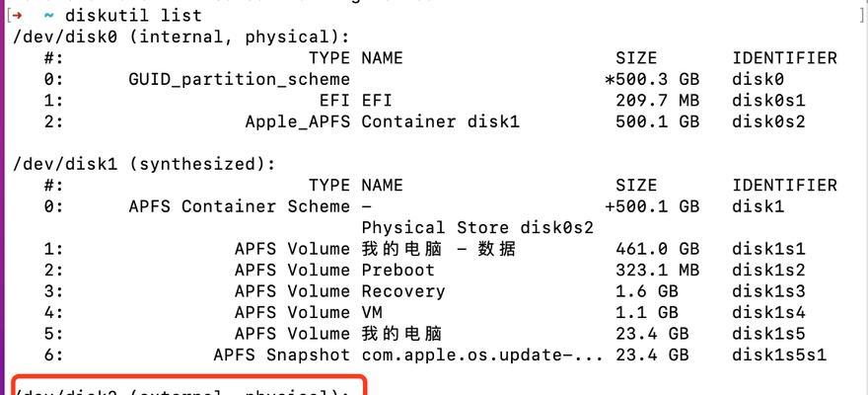Click the disk0s1 identifier
The image size is (868, 395).
tap(768, 101)
